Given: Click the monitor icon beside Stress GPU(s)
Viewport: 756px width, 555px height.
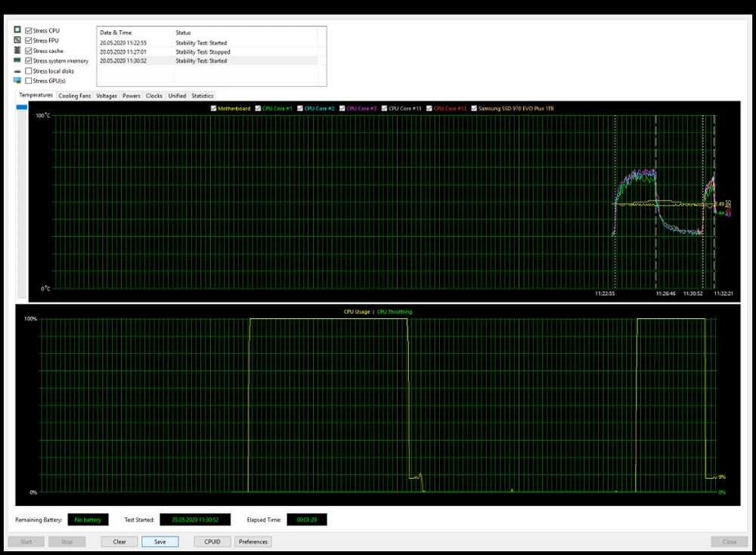Looking at the screenshot, I should pos(17,80).
